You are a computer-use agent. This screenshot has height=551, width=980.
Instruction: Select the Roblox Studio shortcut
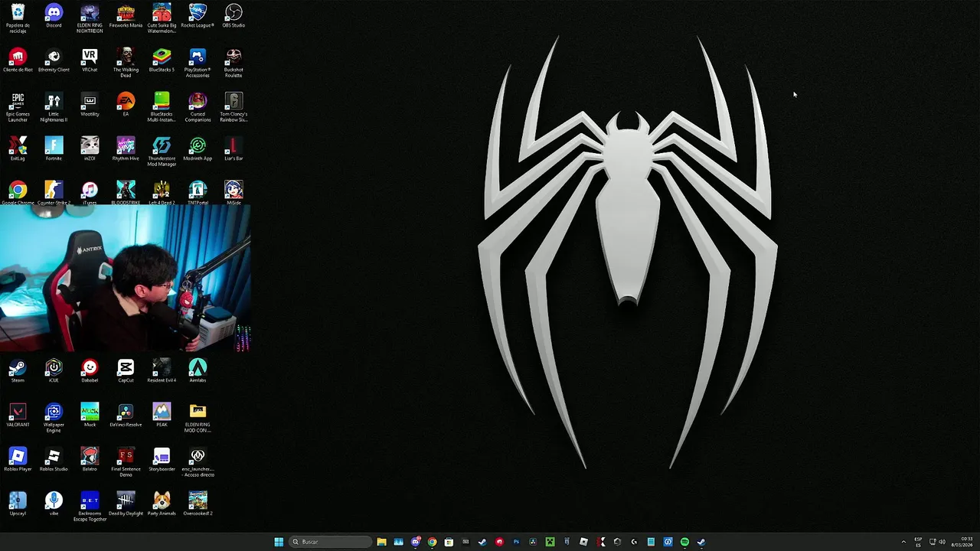pos(54,460)
